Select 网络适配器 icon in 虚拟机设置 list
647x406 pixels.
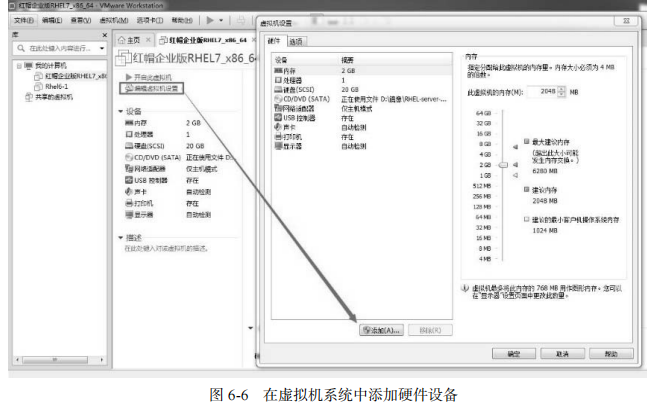point(279,108)
